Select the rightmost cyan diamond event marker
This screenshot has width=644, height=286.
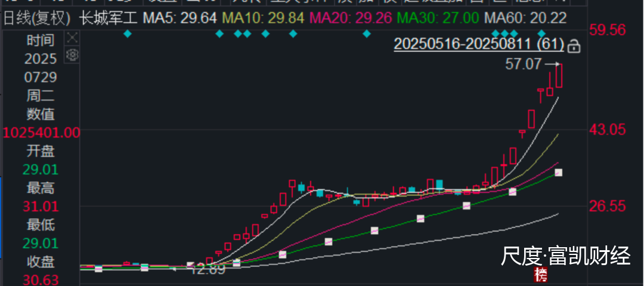click(541, 34)
